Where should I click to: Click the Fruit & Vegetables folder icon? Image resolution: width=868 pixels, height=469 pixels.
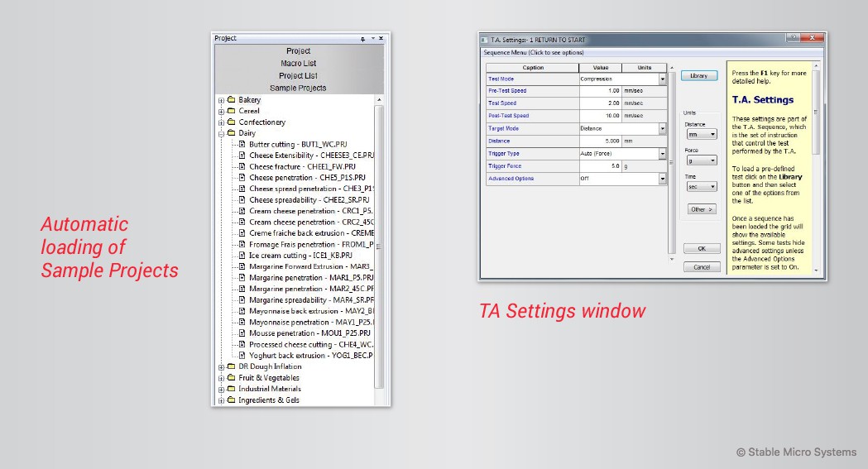232,377
